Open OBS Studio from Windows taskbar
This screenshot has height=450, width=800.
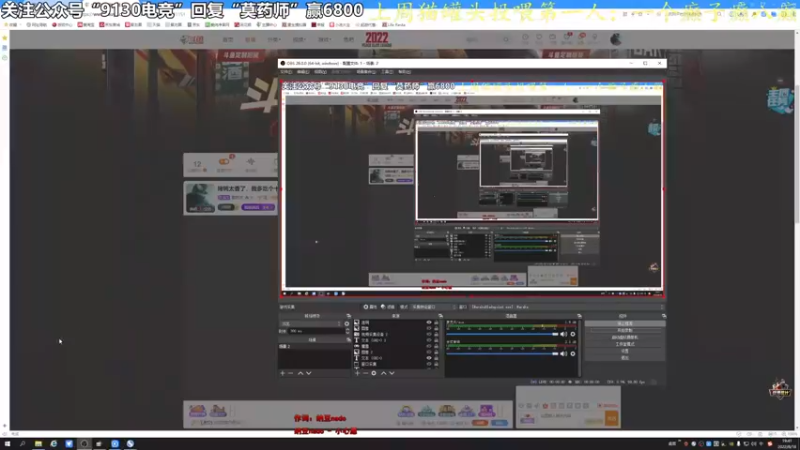point(84,444)
